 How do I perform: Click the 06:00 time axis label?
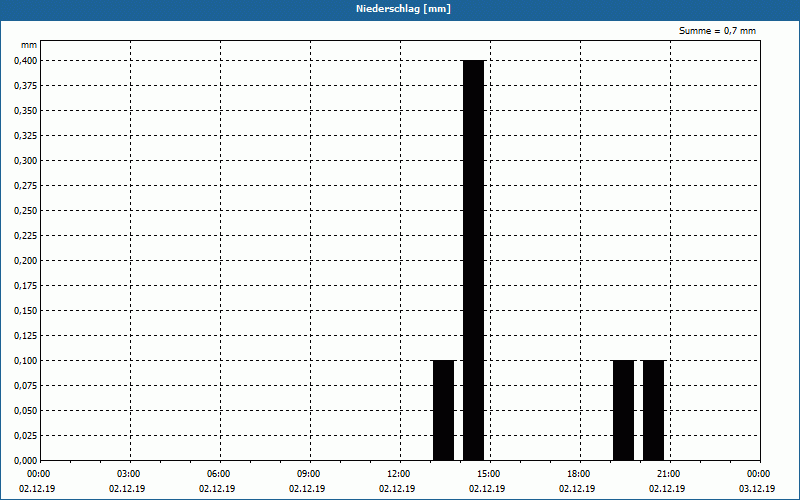(x=219, y=474)
